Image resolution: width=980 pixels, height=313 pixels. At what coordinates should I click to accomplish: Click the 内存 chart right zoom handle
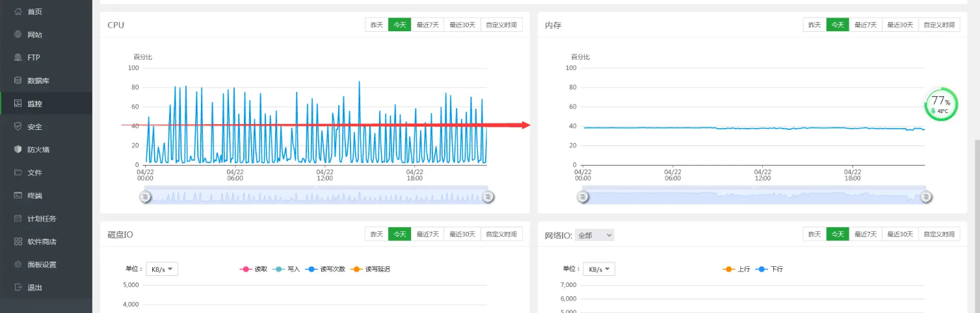click(x=926, y=196)
